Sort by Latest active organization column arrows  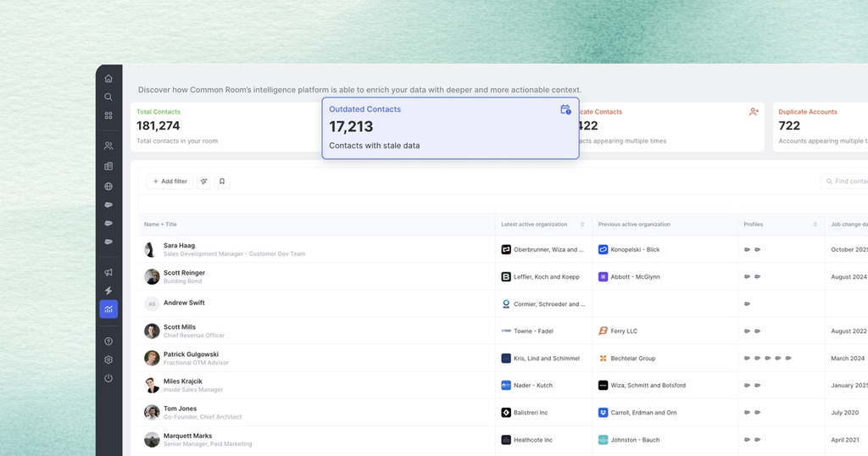[581, 225]
